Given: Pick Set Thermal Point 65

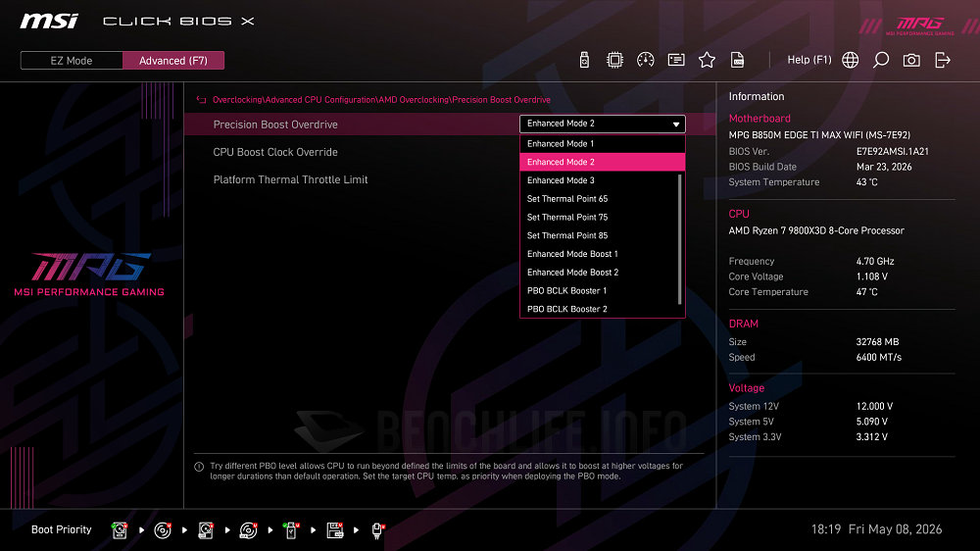Looking at the screenshot, I should tap(599, 199).
